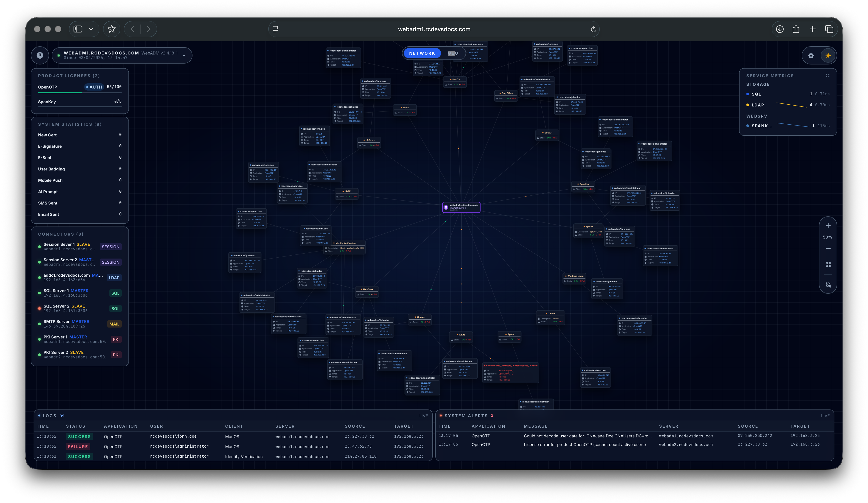868x503 pixels.
Task: Click the Mobile Push statistic row
Action: (80, 180)
